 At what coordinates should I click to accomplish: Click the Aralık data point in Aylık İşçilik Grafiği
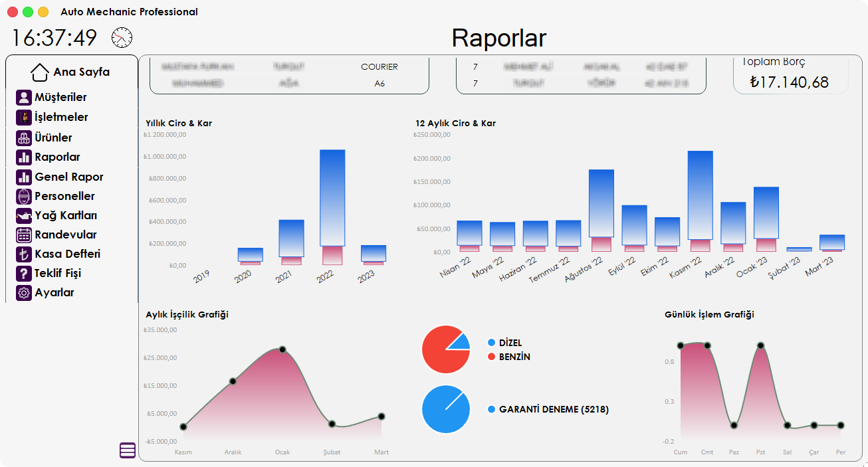(x=233, y=381)
